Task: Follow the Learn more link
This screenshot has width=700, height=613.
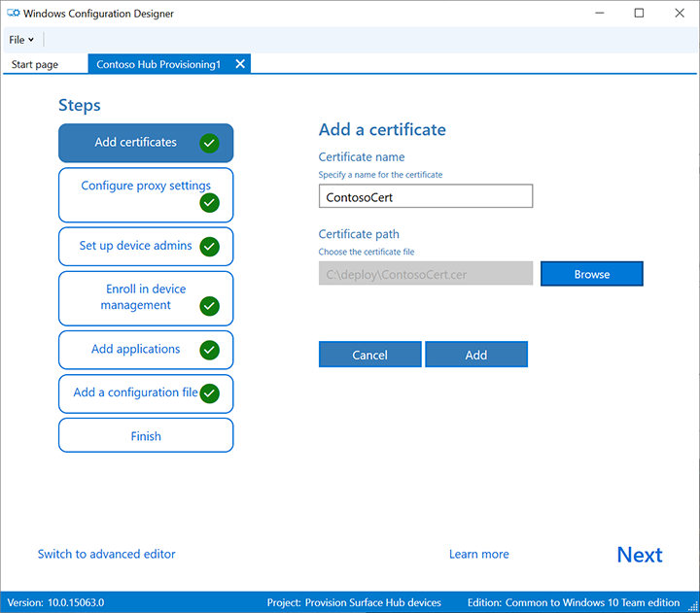Action: 478,554
